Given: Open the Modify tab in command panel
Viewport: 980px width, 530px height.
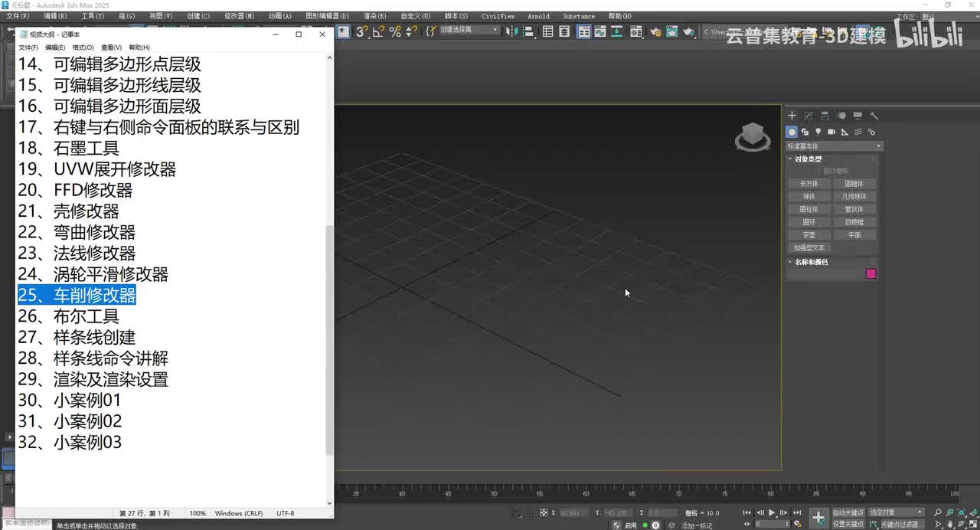Looking at the screenshot, I should [x=808, y=116].
